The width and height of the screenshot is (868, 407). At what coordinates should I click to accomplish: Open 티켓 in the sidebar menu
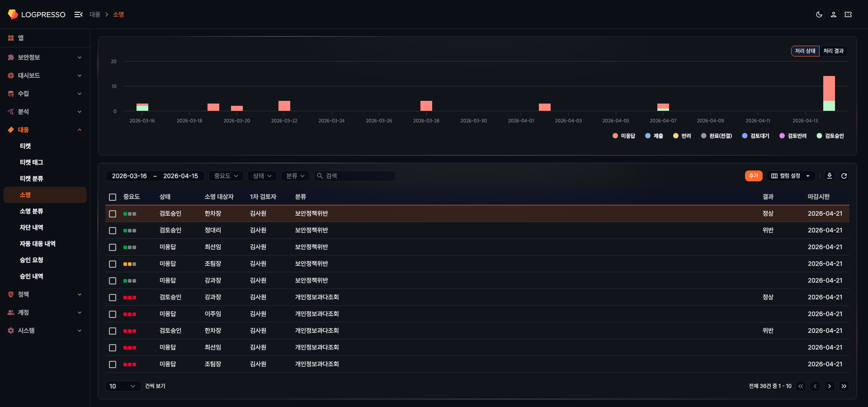(25, 146)
